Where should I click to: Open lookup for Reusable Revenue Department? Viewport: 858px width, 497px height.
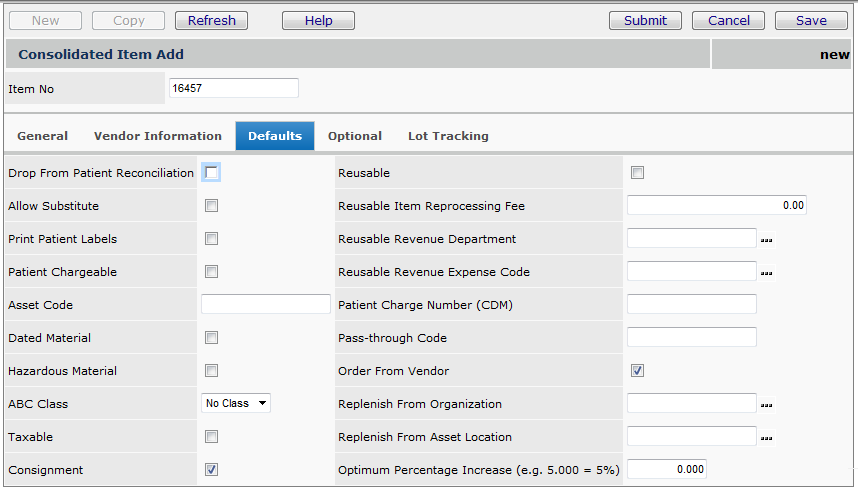click(767, 240)
